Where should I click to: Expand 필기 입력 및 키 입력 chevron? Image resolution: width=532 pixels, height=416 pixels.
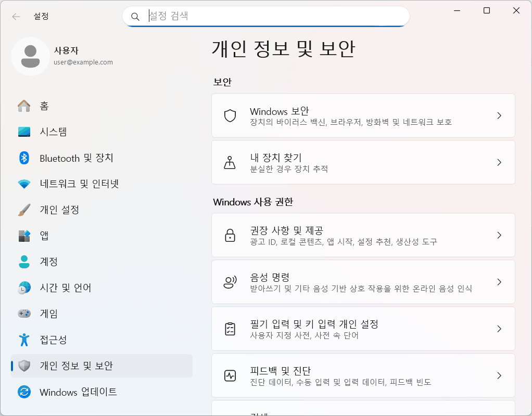tap(499, 329)
